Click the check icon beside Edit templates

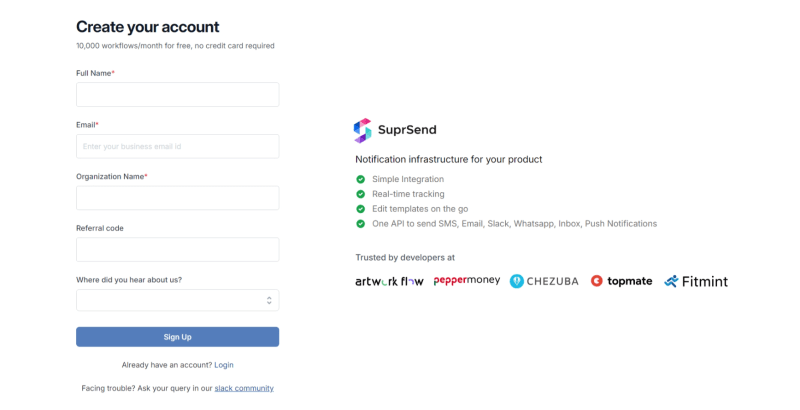[361, 209]
